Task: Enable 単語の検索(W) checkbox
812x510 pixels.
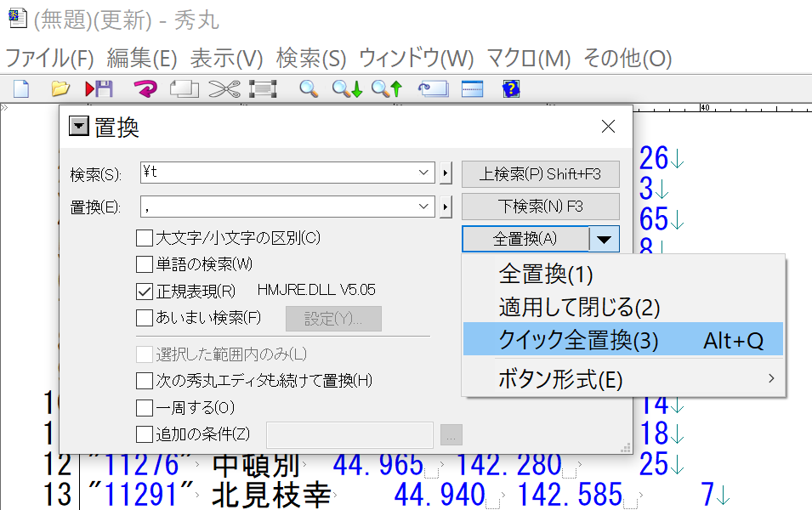Action: click(x=145, y=264)
